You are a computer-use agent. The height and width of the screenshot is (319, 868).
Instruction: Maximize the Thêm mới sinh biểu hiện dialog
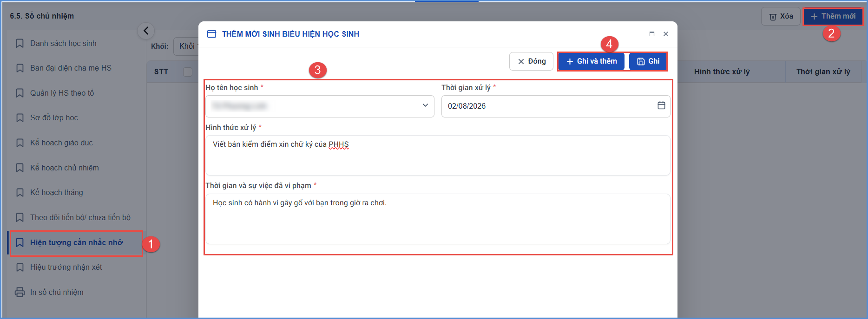[652, 34]
